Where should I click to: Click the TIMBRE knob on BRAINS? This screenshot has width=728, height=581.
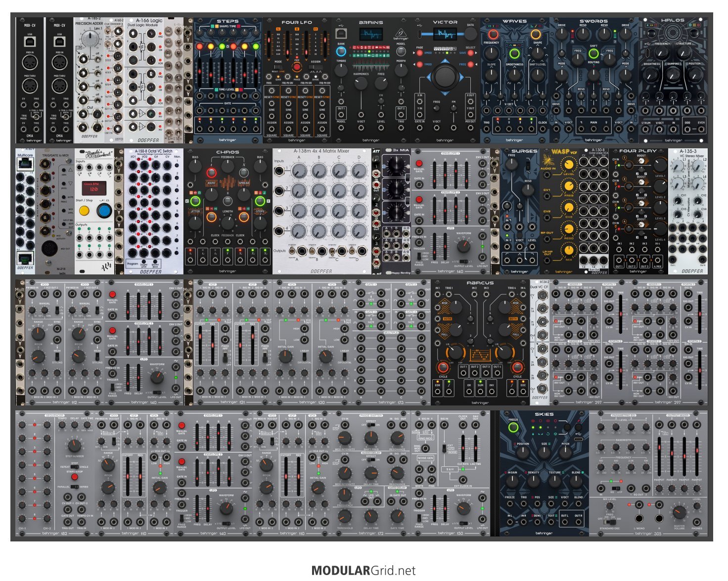click(341, 70)
